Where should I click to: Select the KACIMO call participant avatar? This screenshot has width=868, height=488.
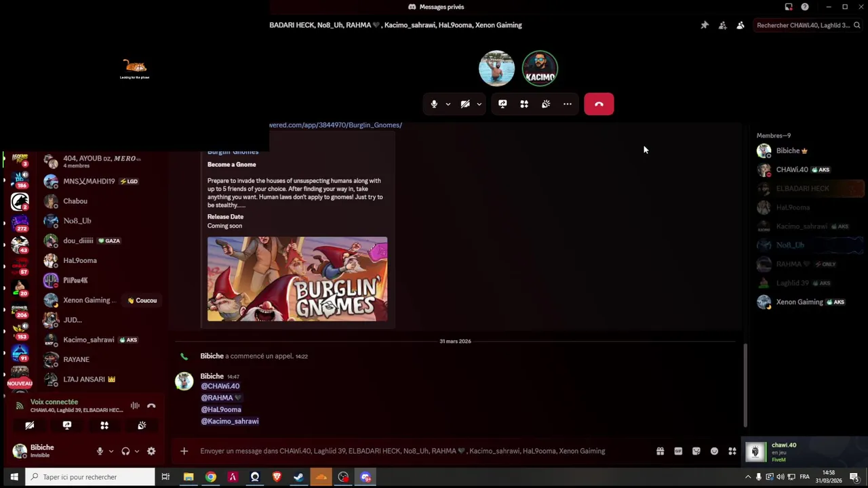click(540, 68)
